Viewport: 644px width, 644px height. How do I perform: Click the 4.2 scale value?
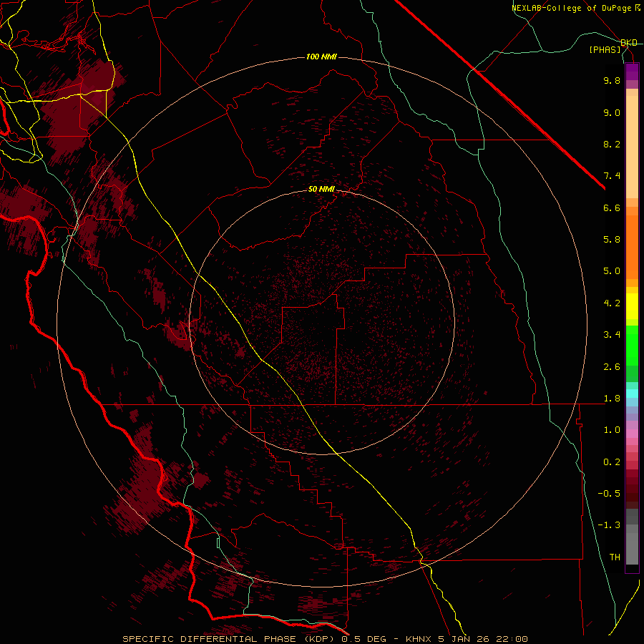pos(612,303)
